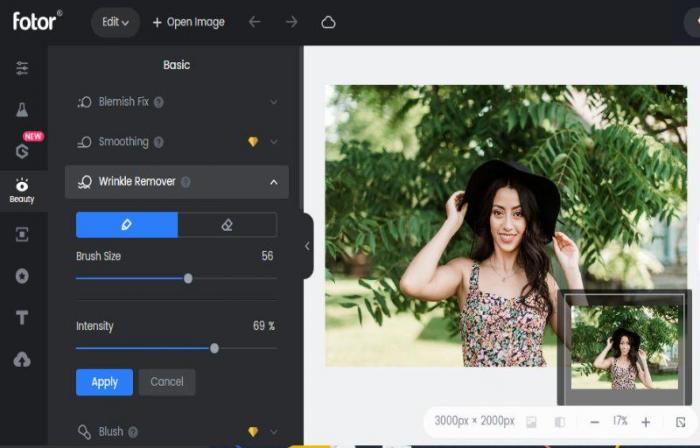This screenshot has width=700, height=448.
Task: Open the cloud save icon
Action: [x=328, y=22]
